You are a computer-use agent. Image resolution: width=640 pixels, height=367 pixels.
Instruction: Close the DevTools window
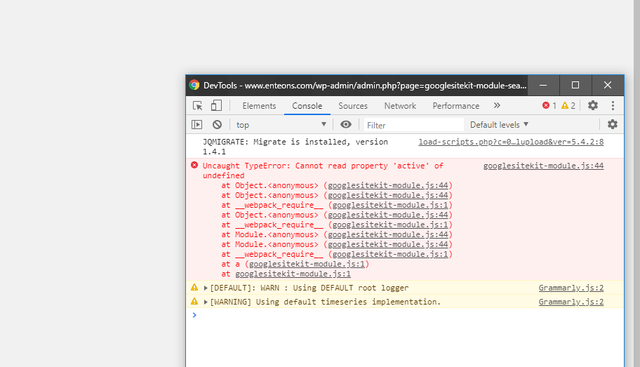607,85
